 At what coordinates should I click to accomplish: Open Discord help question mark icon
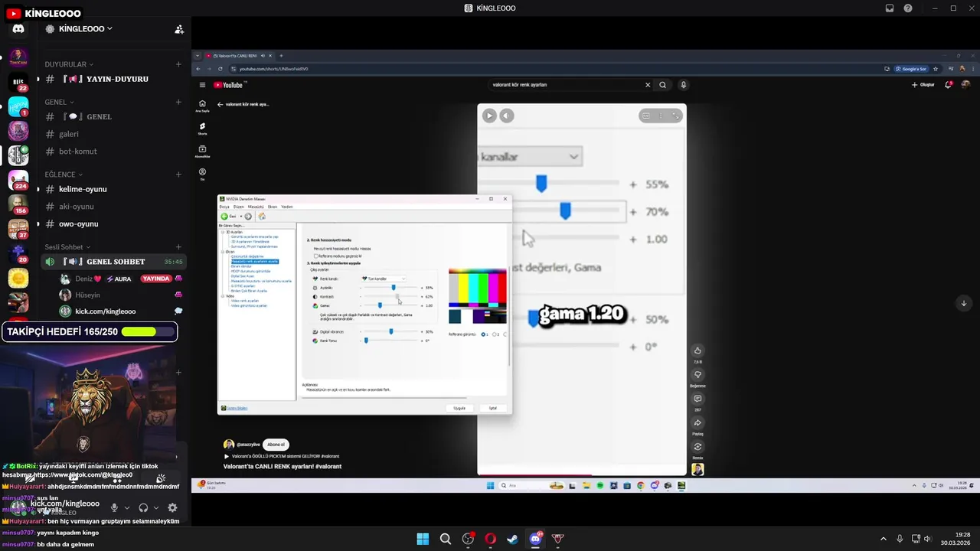point(908,8)
